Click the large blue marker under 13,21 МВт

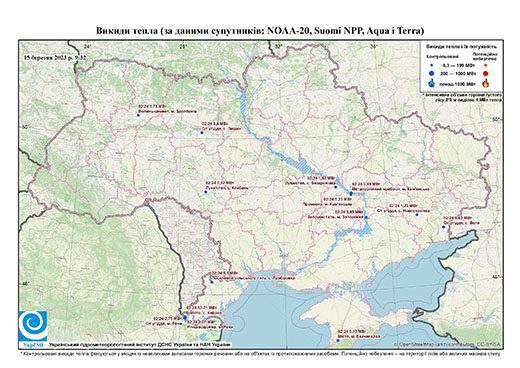pyautogui.click(x=185, y=317)
